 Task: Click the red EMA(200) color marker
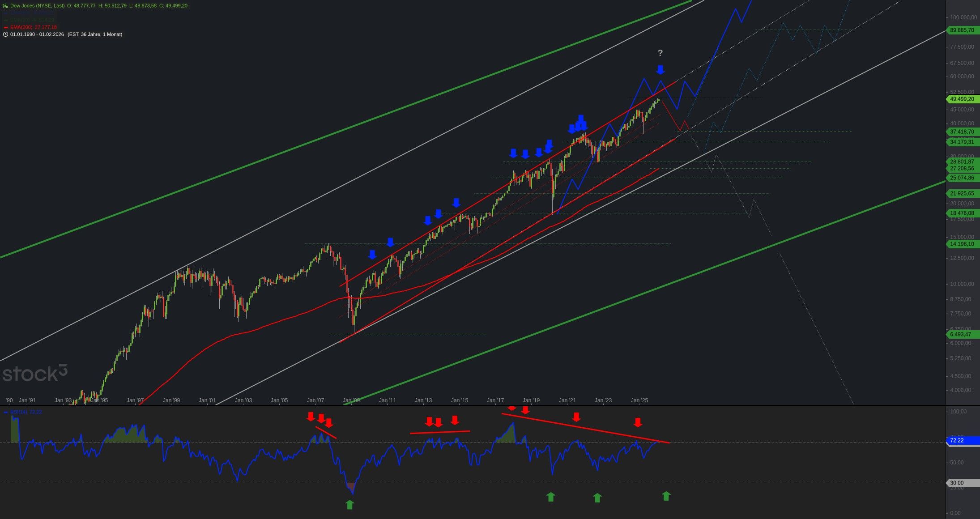click(x=5, y=27)
